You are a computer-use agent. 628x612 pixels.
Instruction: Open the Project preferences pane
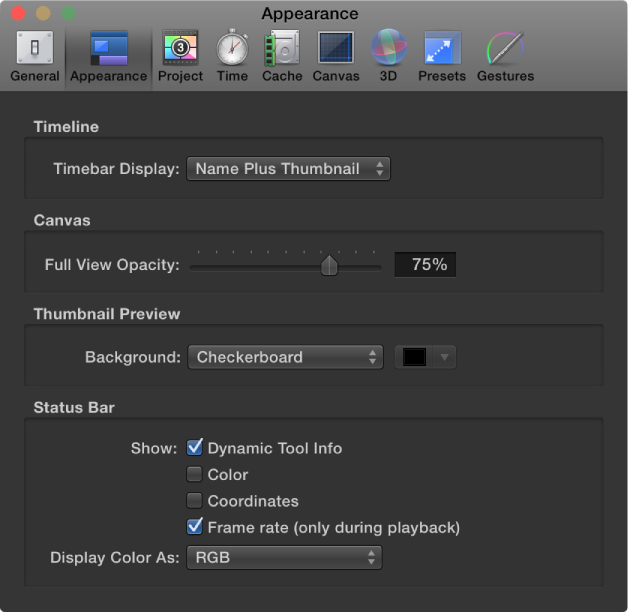tap(180, 57)
